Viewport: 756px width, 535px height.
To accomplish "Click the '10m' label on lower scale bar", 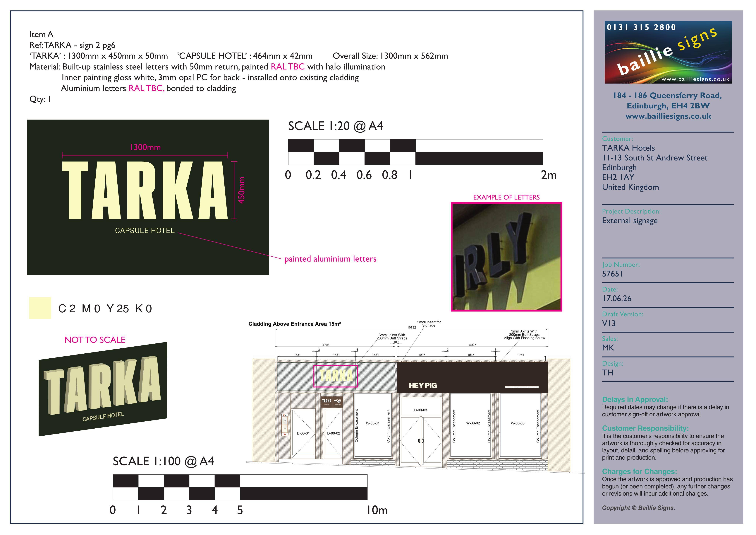I will (377, 510).
